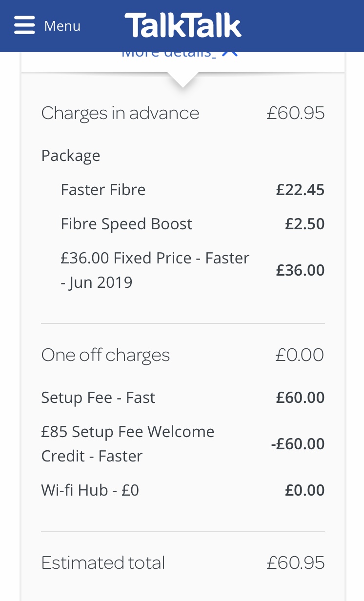
Task: Go to the TalkTalk logo home
Action: (x=183, y=25)
